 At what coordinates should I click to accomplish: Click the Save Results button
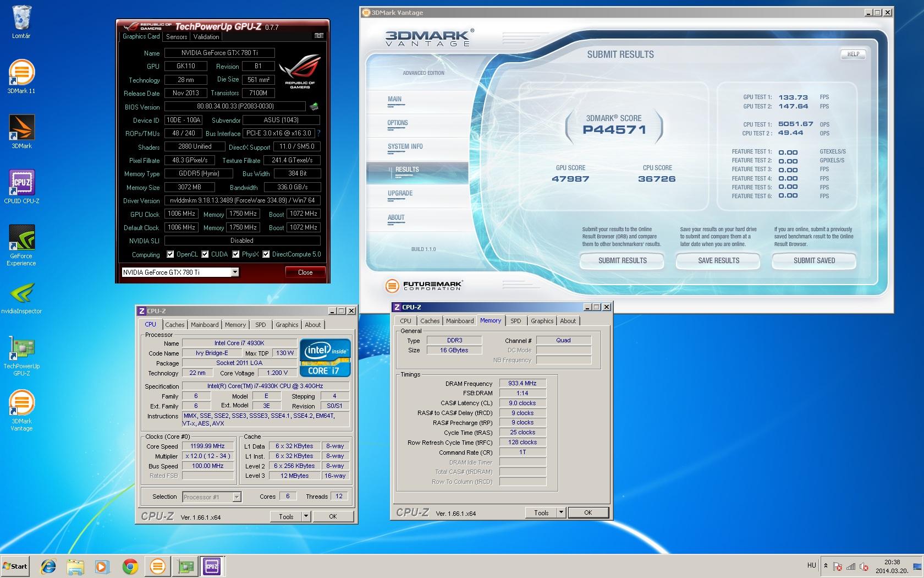coord(718,260)
